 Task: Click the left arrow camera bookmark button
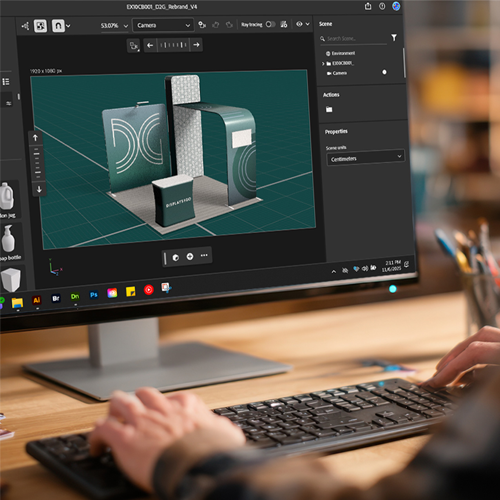[150, 45]
